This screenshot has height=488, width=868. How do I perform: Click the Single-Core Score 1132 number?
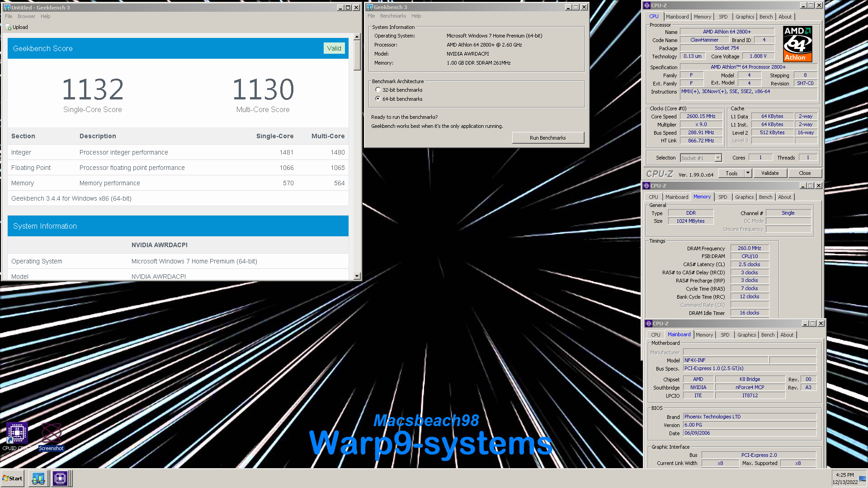click(93, 89)
